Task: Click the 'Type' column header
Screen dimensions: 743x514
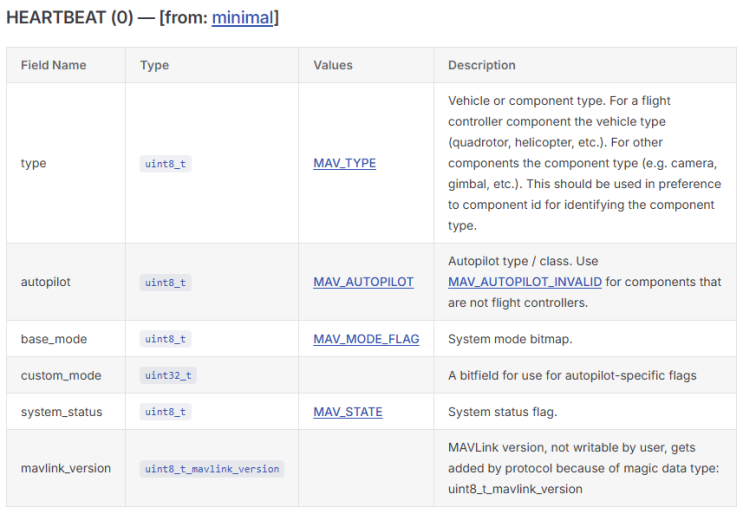Action: tap(154, 65)
